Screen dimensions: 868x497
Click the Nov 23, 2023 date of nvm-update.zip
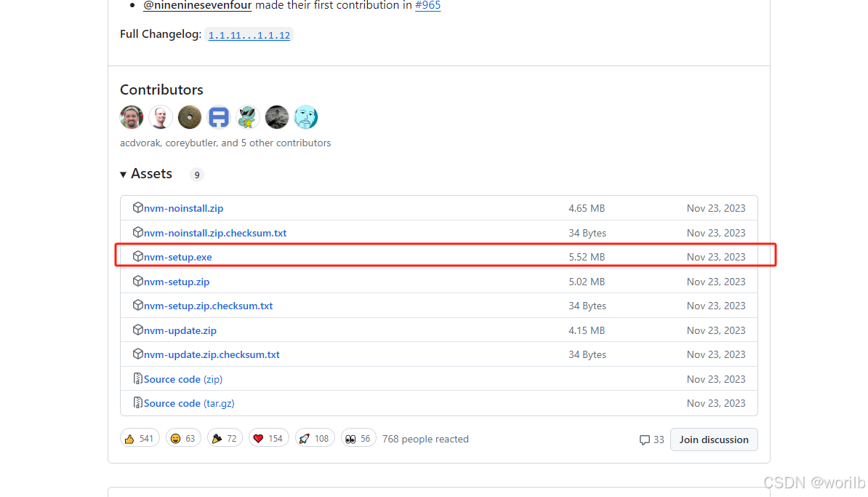716,330
